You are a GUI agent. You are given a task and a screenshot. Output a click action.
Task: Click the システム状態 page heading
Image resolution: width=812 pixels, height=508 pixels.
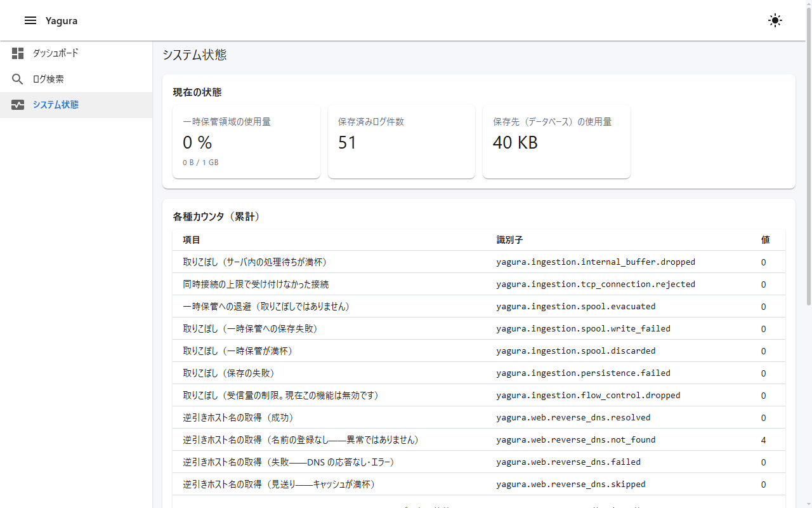[x=195, y=55]
